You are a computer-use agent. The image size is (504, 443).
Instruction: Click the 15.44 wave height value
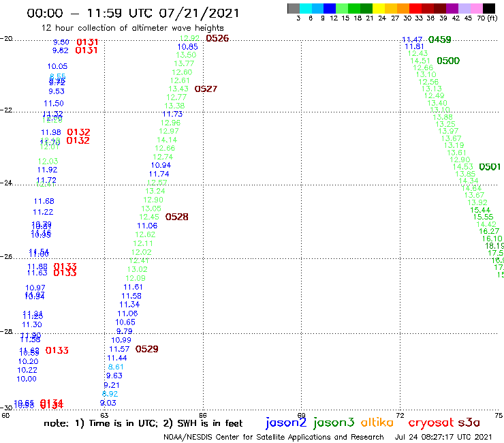[480, 210]
